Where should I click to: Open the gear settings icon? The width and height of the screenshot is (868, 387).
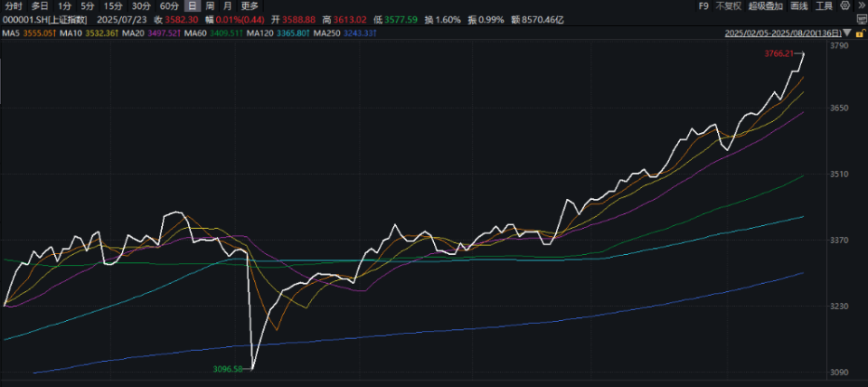(844, 5)
